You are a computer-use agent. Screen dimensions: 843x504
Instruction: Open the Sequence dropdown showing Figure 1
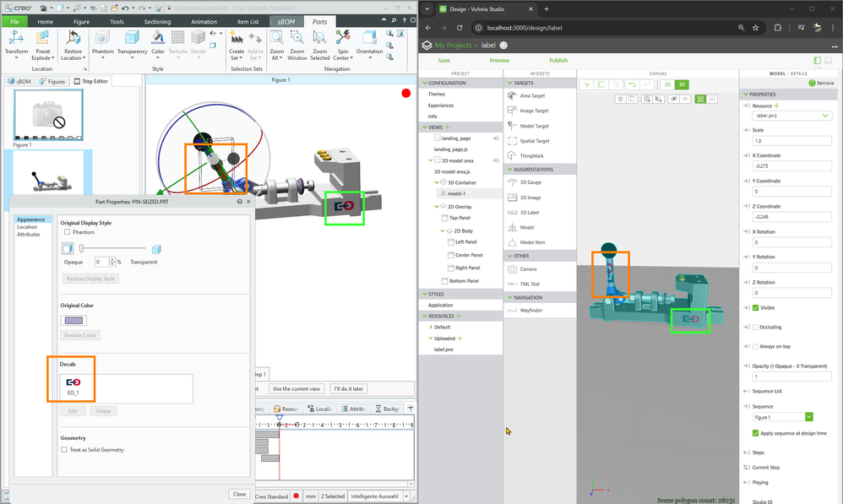pos(783,417)
